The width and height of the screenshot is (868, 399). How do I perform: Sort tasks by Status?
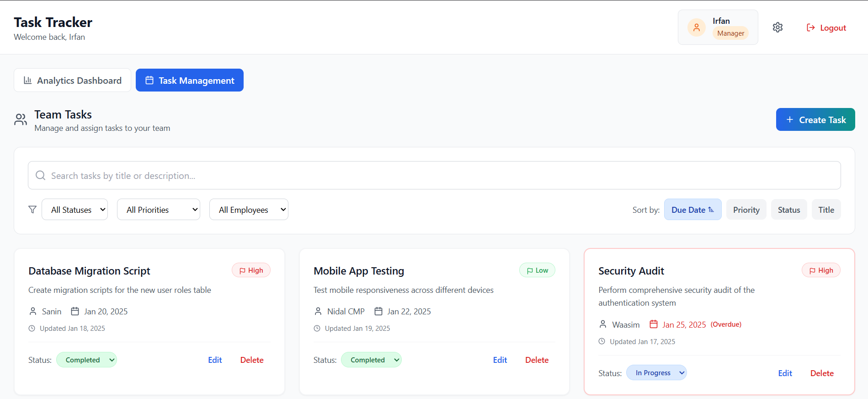(x=789, y=210)
